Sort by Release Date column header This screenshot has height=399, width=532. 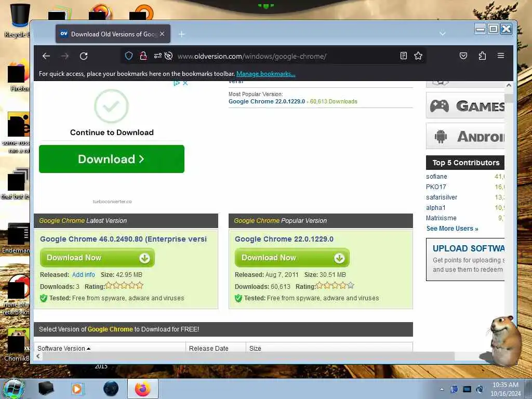pyautogui.click(x=209, y=348)
